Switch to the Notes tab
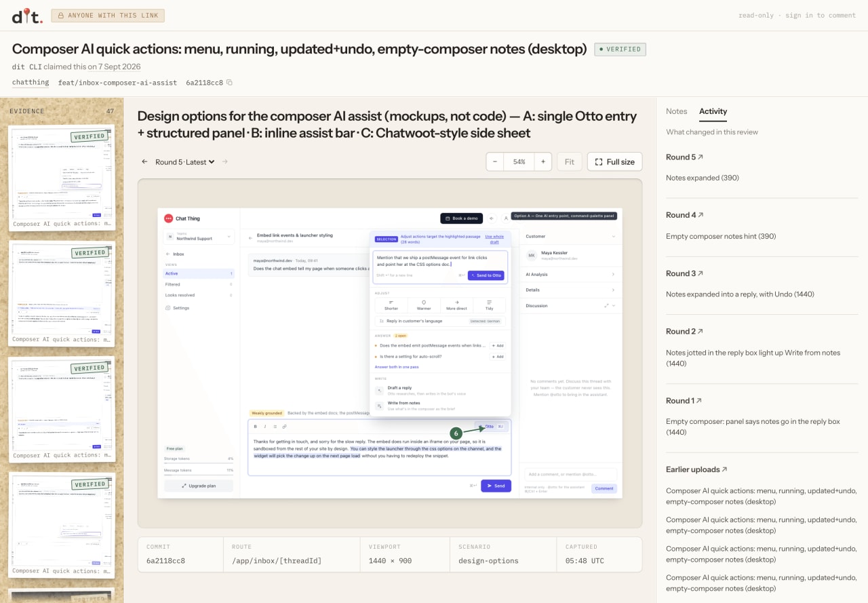 coord(676,111)
